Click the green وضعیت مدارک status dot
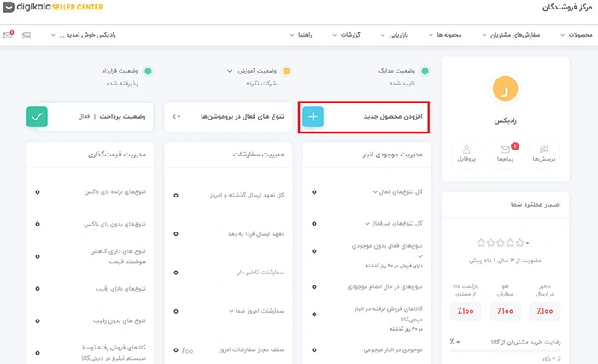Viewport: 598px width, 364px height. pos(425,71)
